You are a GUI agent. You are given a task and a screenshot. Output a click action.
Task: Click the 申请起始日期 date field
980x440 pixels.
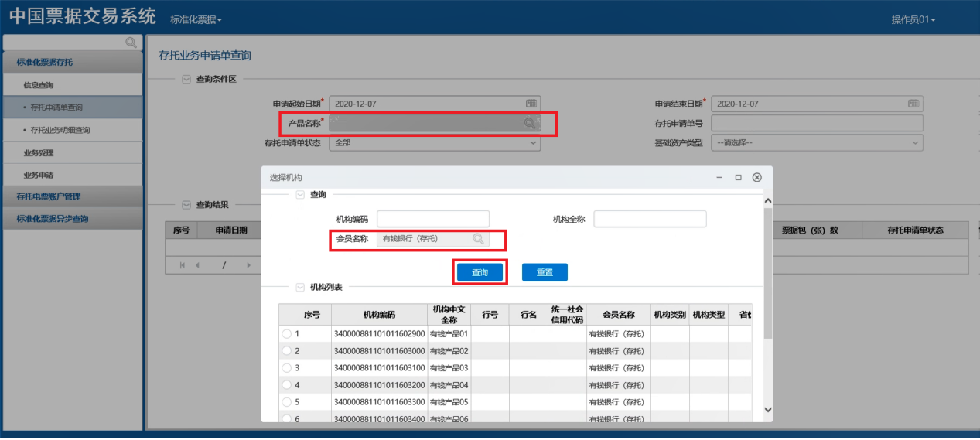435,104
